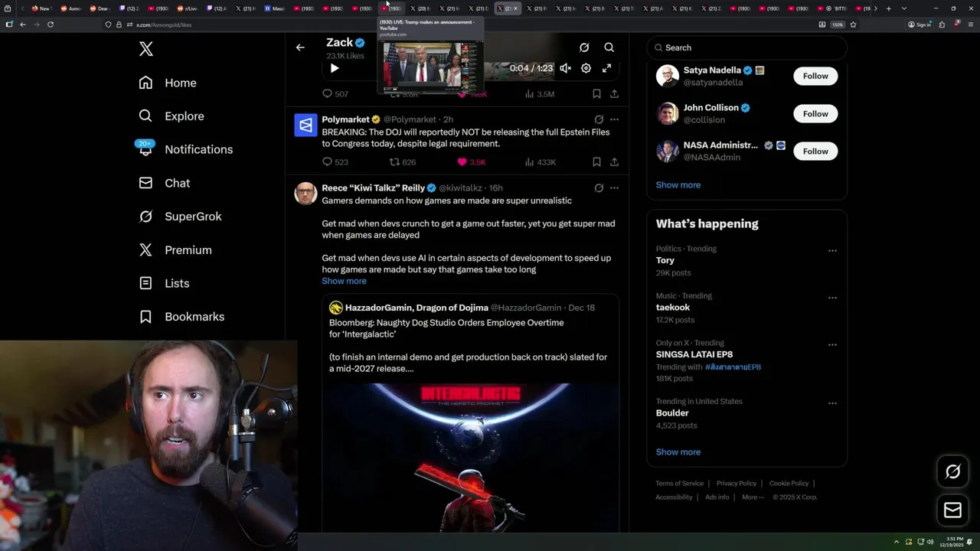
Task: Open floating messages envelope button
Action: [x=952, y=510]
